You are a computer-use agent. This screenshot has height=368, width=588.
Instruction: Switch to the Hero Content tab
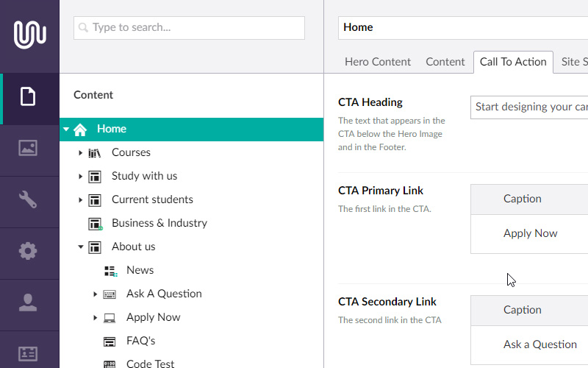[x=378, y=62]
